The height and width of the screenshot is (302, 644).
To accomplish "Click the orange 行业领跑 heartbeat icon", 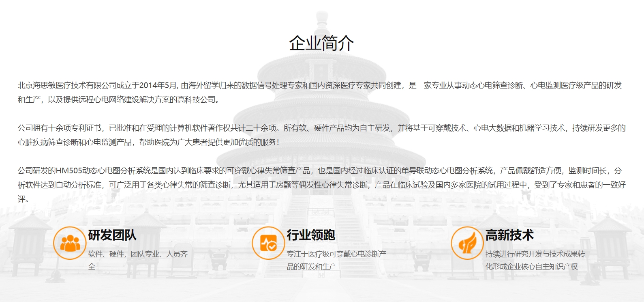I will [x=268, y=243].
